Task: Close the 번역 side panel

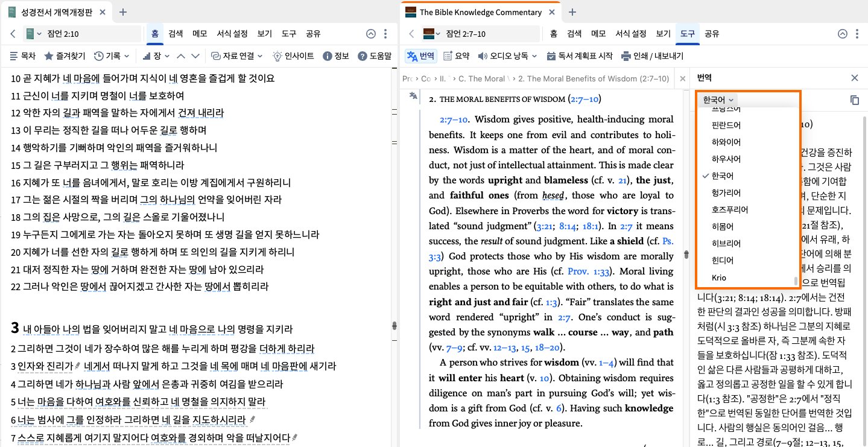Action: coord(855,78)
